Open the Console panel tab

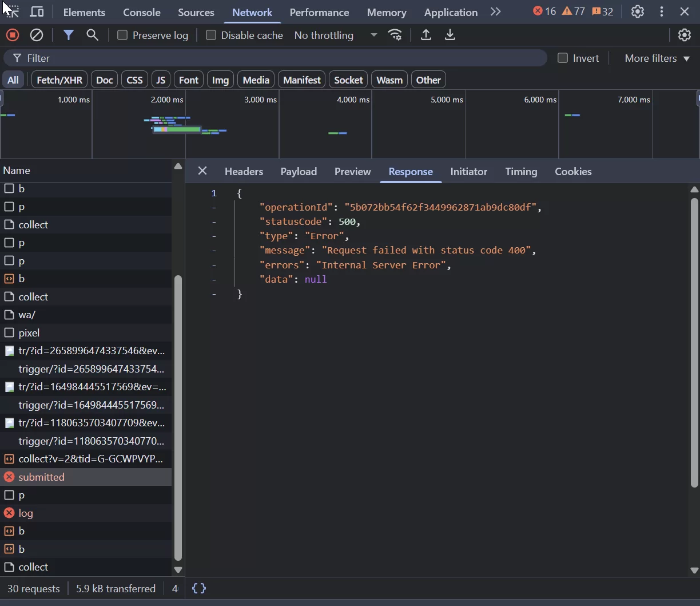point(142,12)
